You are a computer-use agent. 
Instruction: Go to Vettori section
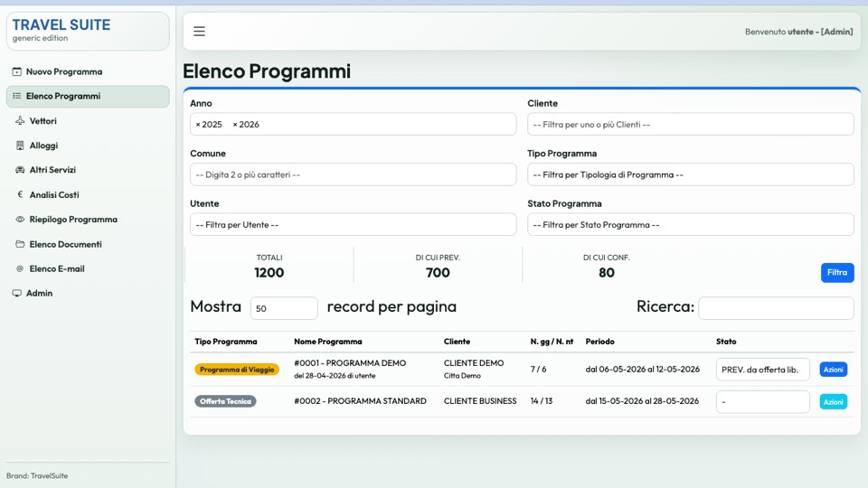tap(88, 121)
